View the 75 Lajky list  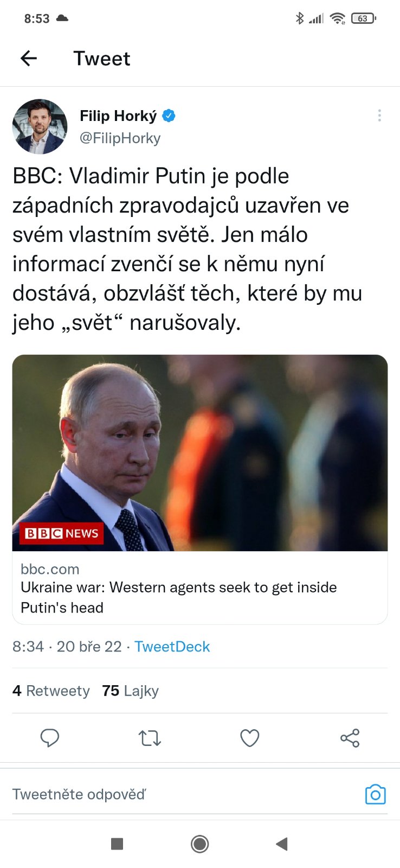(x=130, y=691)
